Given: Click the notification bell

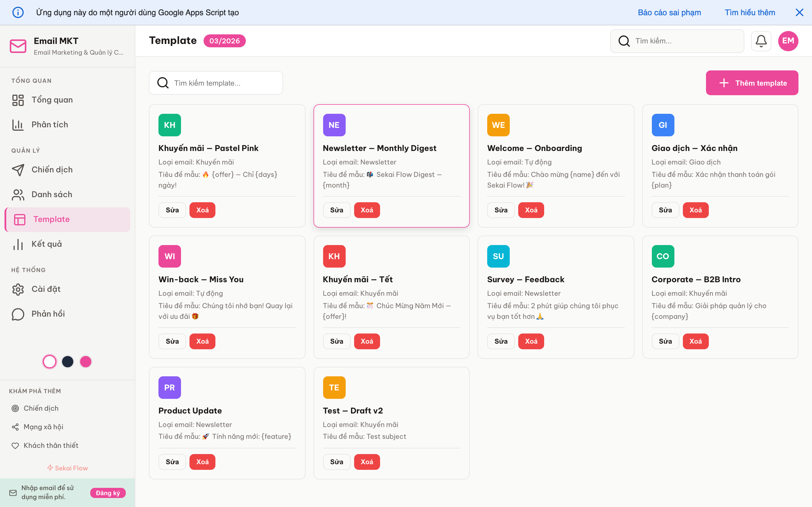Looking at the screenshot, I should (761, 41).
